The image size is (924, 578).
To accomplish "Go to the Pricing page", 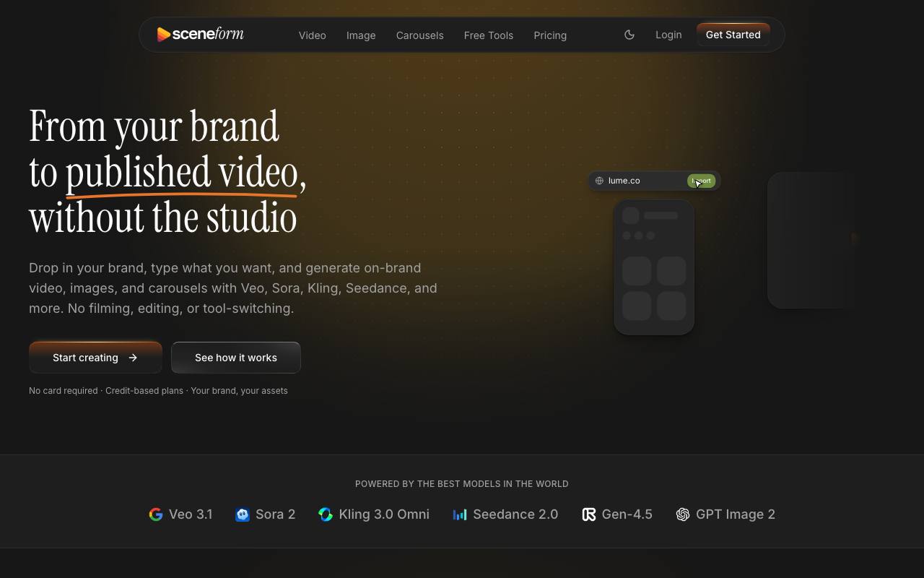I will point(550,35).
